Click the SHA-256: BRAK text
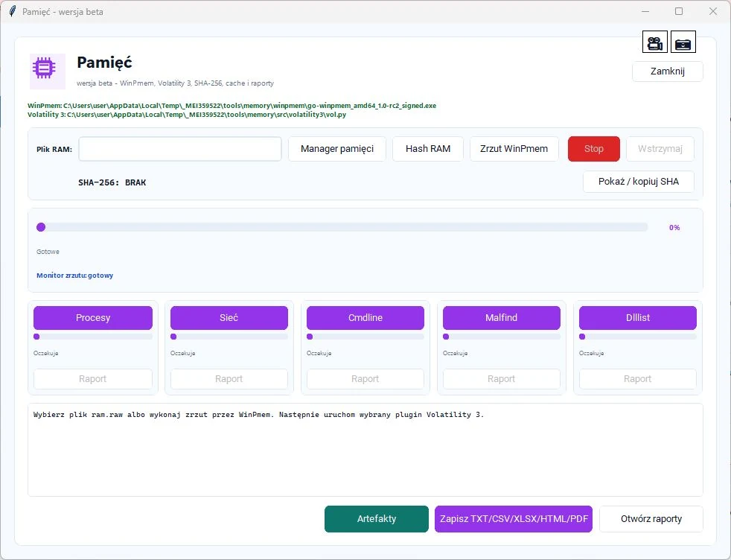This screenshot has width=731, height=560. pos(112,182)
